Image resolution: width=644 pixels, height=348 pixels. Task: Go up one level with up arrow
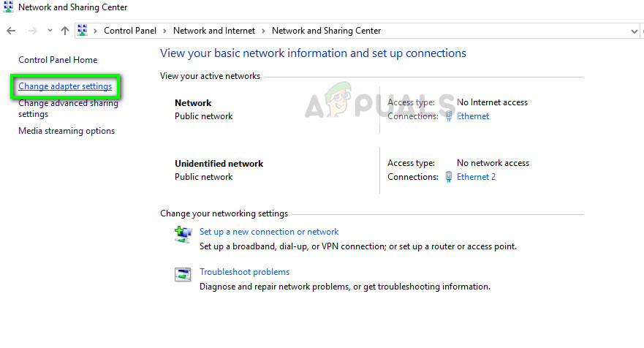[65, 31]
